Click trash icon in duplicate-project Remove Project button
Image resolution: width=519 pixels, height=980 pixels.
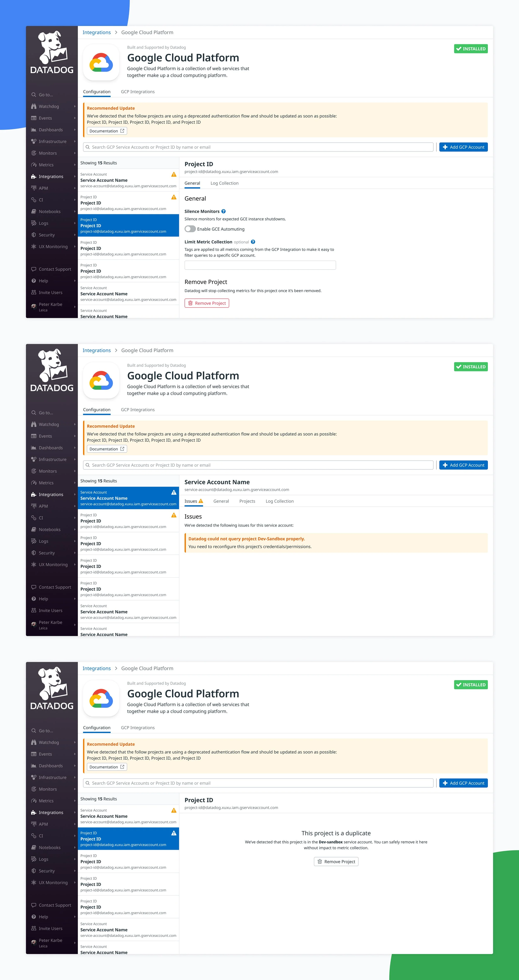coord(320,862)
